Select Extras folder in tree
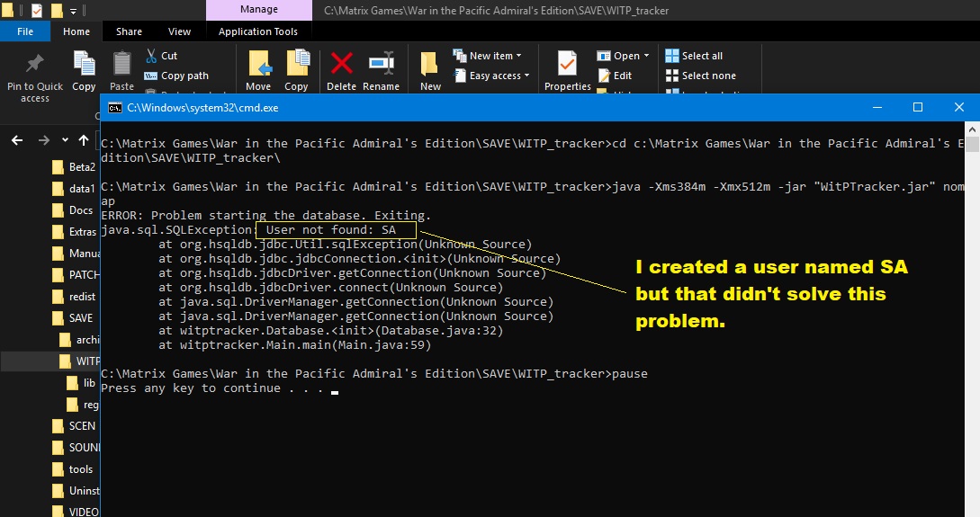The image size is (980, 517). [x=76, y=232]
